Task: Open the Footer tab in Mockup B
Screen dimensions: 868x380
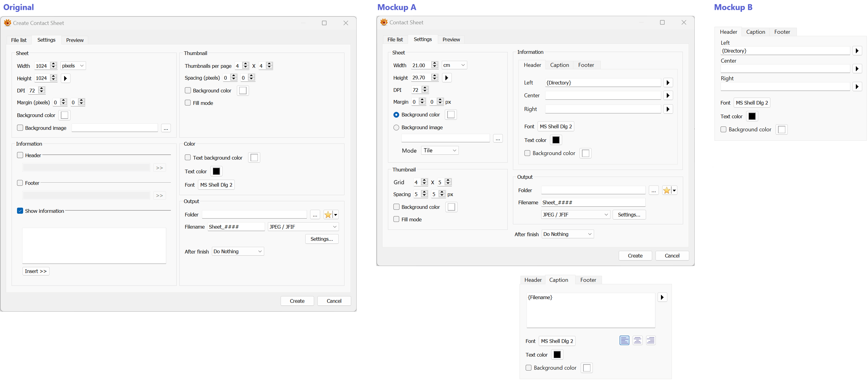Action: (x=782, y=32)
